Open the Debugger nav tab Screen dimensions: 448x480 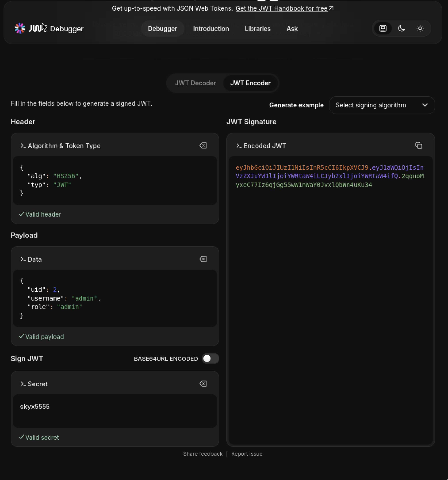162,29
